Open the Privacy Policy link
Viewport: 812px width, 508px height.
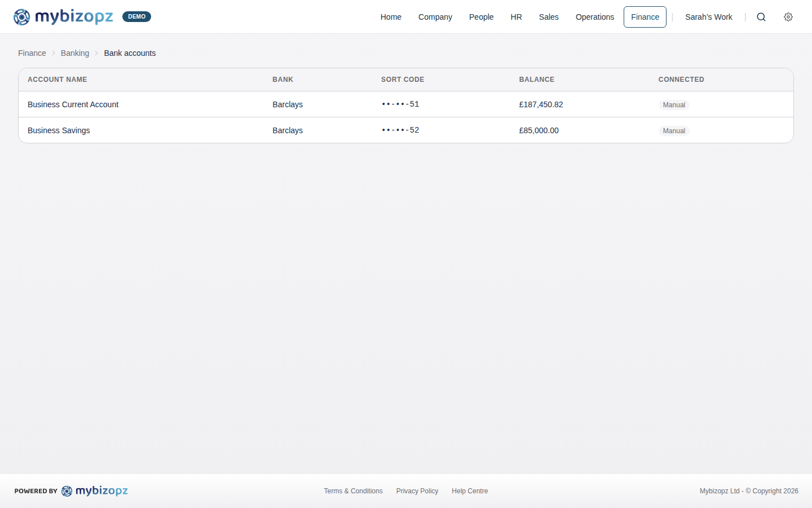point(417,491)
